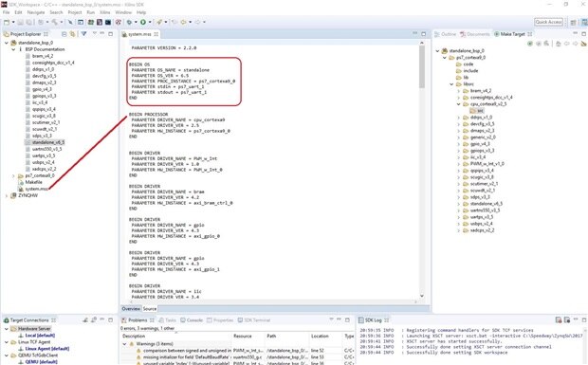Viewport: 588px width, 365px height.
Task: Switch to the Outline tab
Action: [x=445, y=34]
